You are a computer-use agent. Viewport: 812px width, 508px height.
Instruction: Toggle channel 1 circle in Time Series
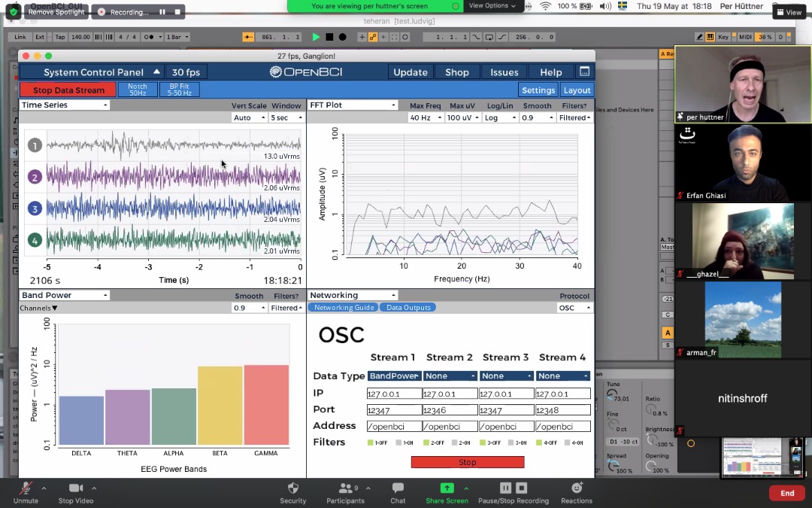coord(35,146)
